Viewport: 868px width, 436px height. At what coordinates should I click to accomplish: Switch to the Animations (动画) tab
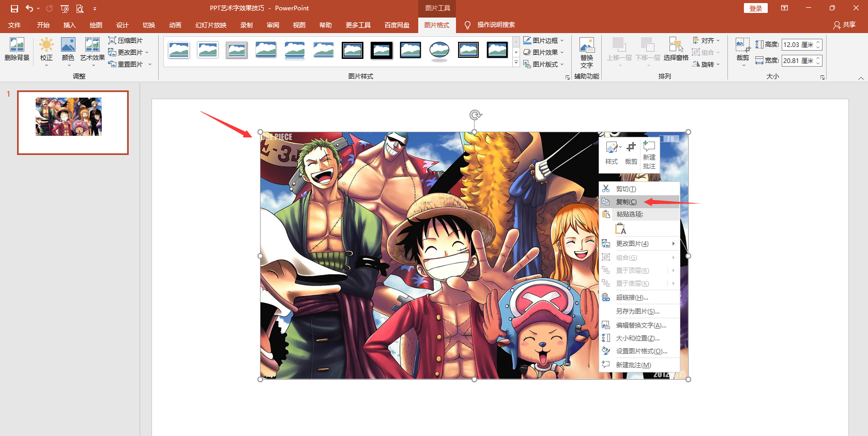175,25
